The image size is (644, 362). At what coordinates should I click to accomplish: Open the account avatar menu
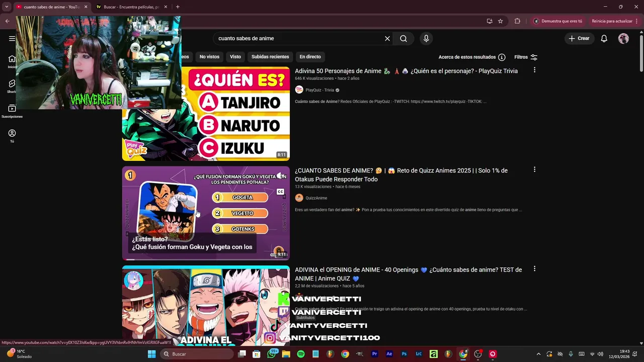click(x=623, y=38)
